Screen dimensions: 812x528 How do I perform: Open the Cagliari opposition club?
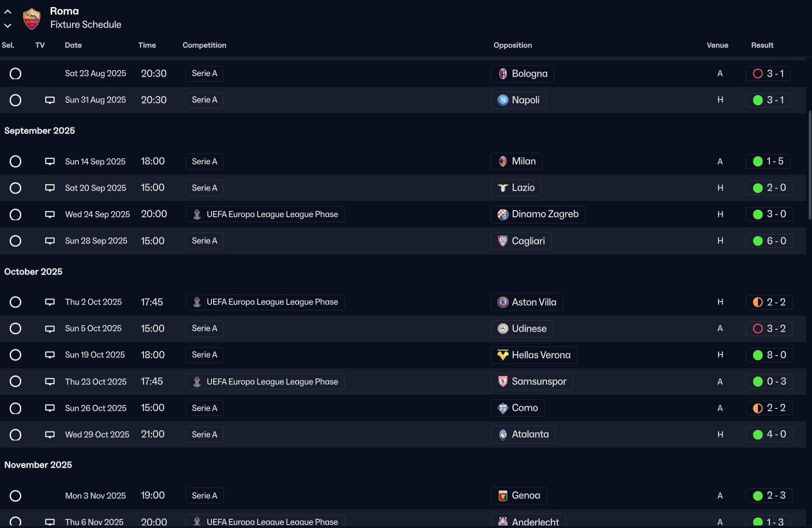(x=521, y=241)
